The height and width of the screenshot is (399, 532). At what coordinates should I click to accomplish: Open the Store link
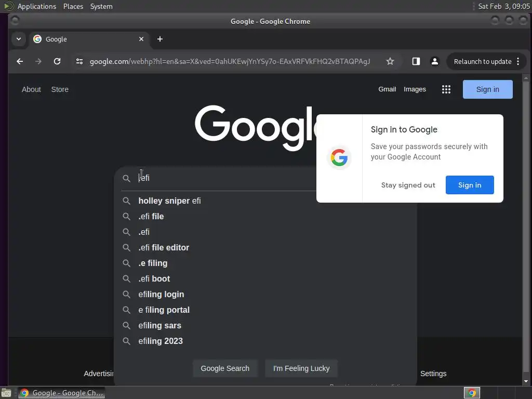coord(60,89)
